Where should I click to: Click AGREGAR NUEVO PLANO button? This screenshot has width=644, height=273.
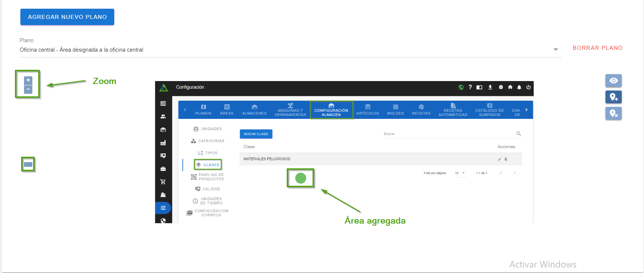[x=67, y=17]
